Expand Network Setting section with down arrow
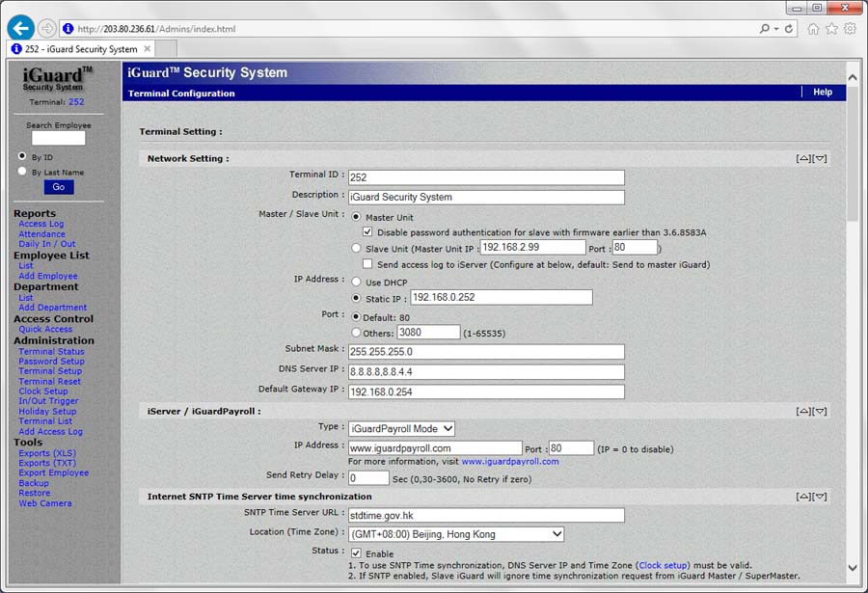Viewport: 868px width, 593px height. (820, 158)
